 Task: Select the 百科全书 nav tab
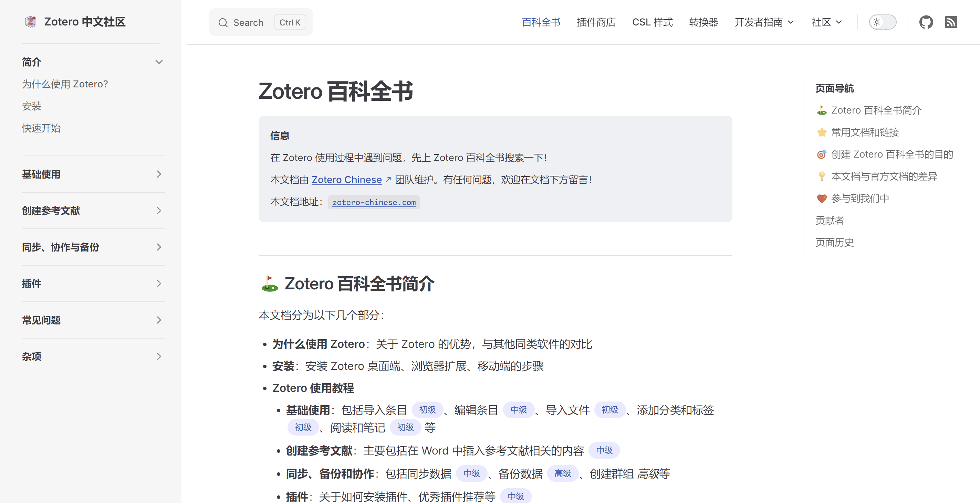pyautogui.click(x=541, y=22)
